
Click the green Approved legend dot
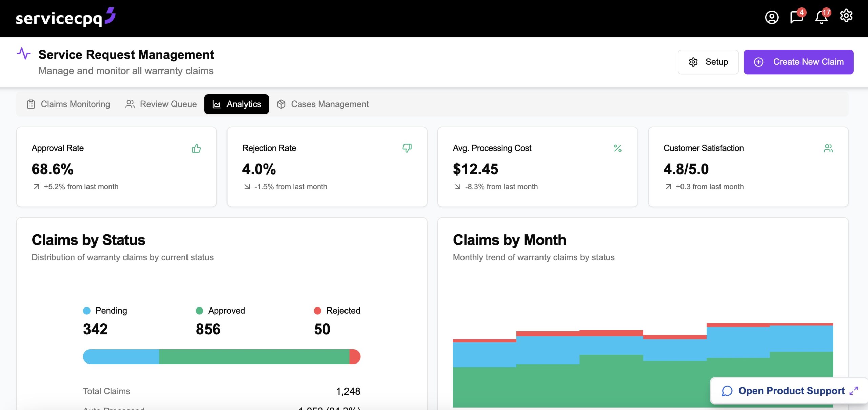199,311
